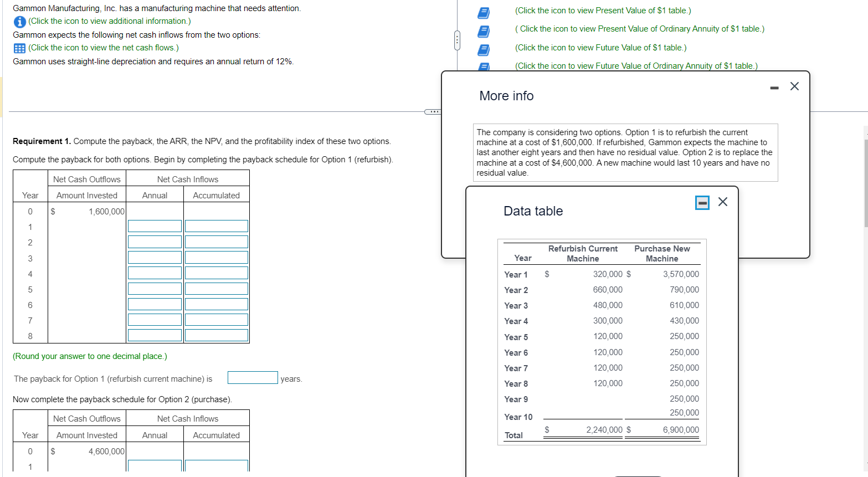868x477 pixels.
Task: Click Option 1 Year 1 Accumulated inflow field
Action: click(217, 226)
